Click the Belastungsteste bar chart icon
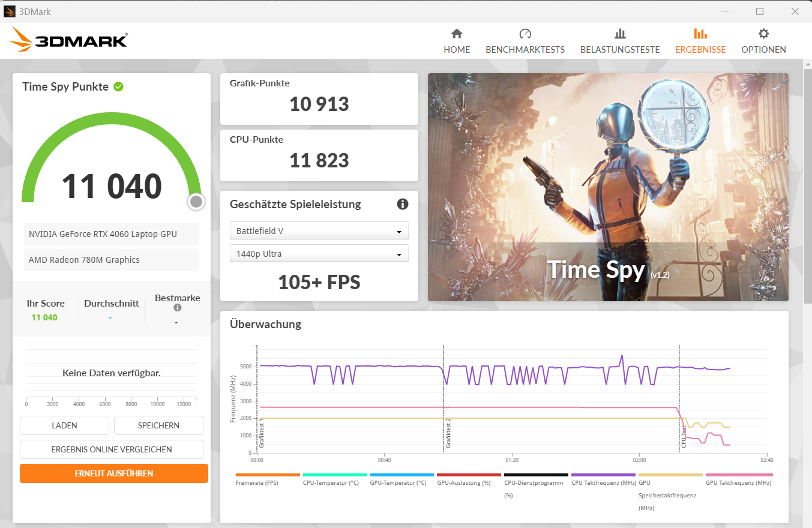 (620, 34)
